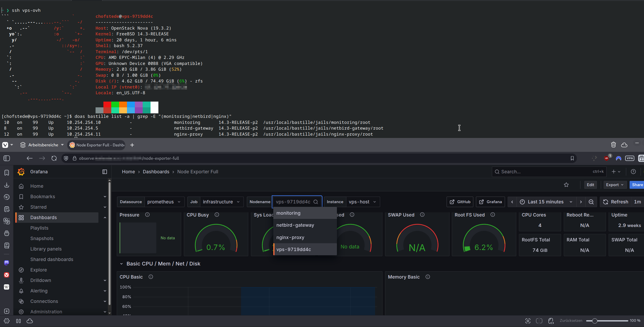644x327 pixels.
Task: Open Explore in the sidebar menu
Action: (x=38, y=270)
